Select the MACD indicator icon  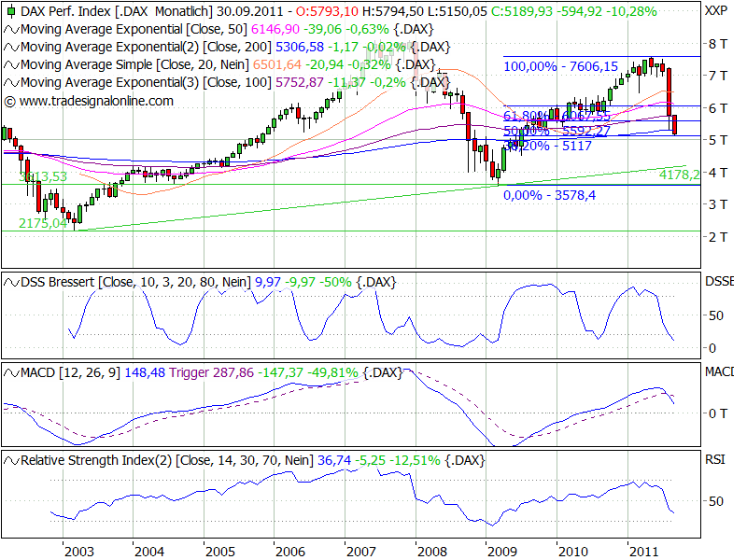[x=9, y=372]
